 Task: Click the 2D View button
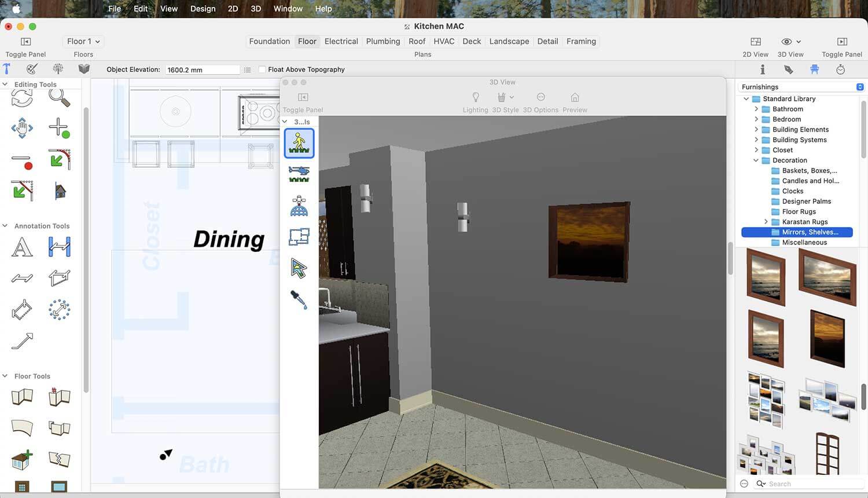pos(755,42)
